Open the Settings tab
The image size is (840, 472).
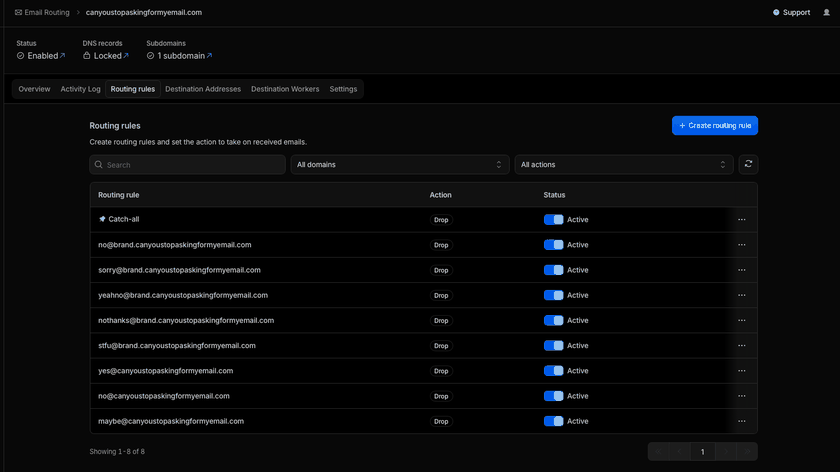click(343, 89)
